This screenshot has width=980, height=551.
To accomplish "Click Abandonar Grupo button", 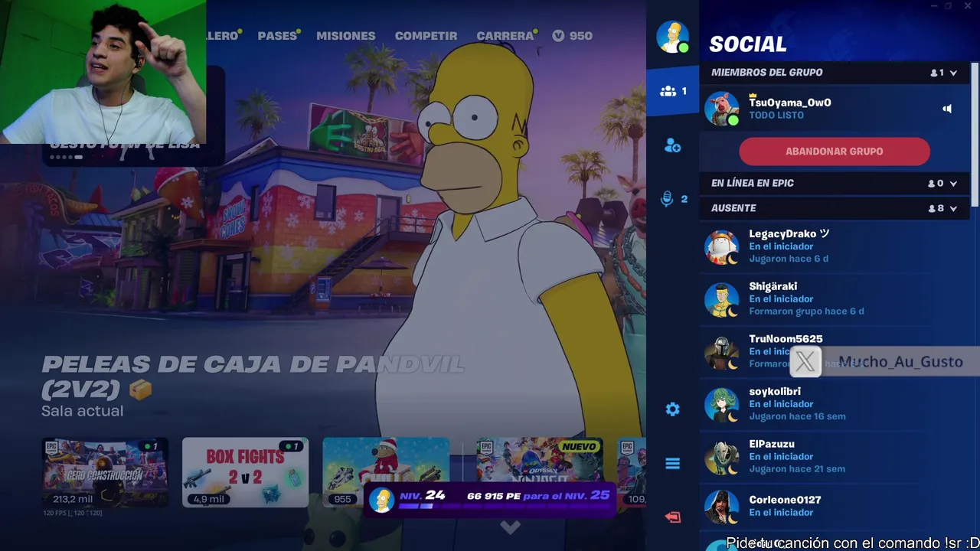I will pos(835,152).
